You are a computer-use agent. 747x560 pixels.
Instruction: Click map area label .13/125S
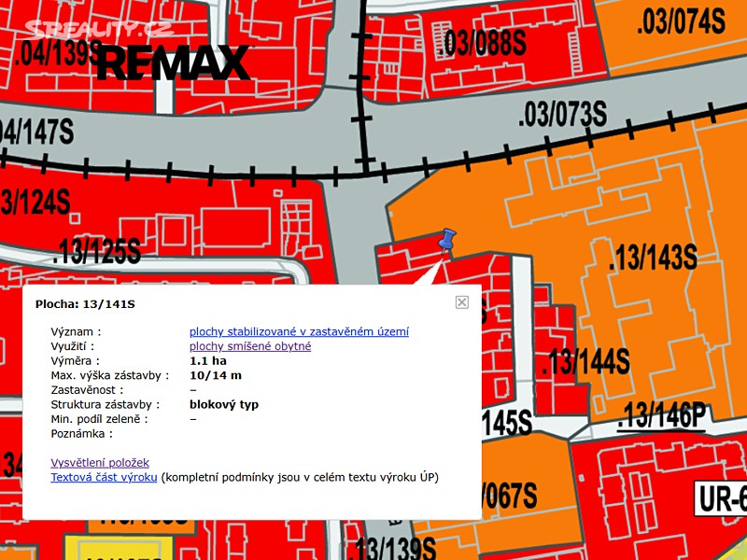97,251
